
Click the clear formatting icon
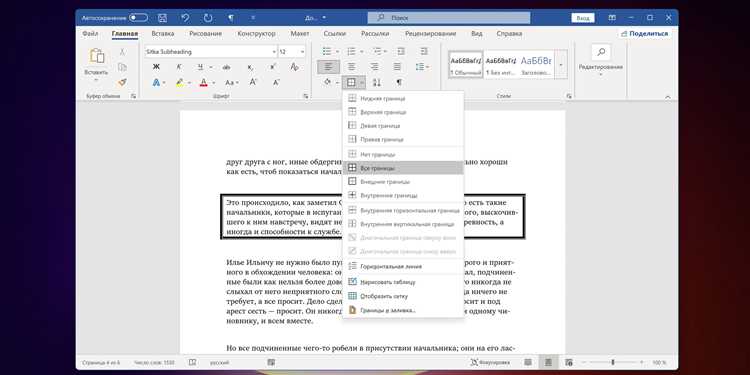(x=295, y=67)
